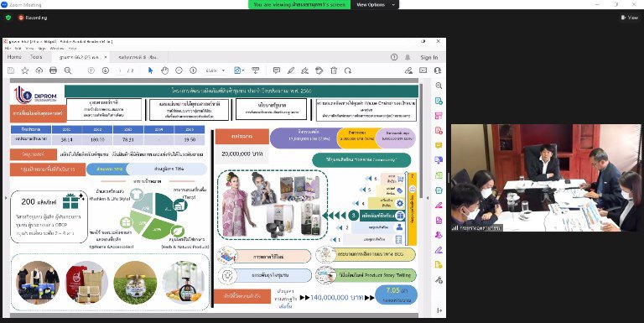Click Zoom's View button top right
This screenshot has width=644, height=323.
(x=630, y=18)
